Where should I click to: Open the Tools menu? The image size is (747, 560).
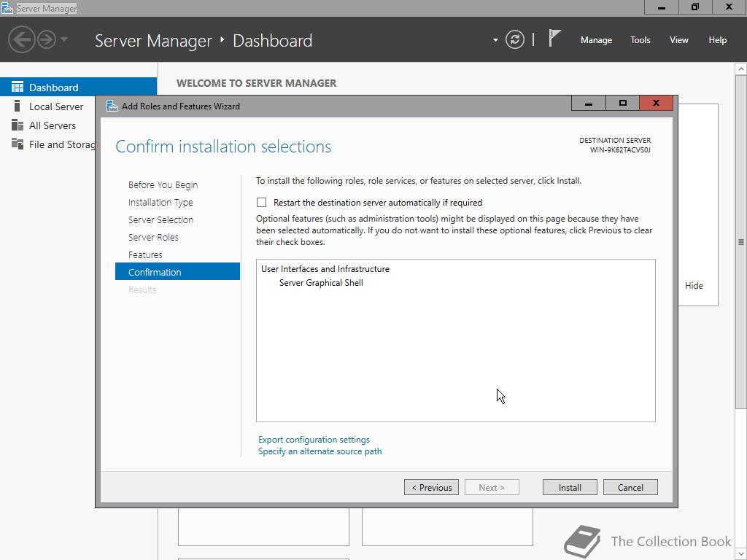click(x=640, y=40)
